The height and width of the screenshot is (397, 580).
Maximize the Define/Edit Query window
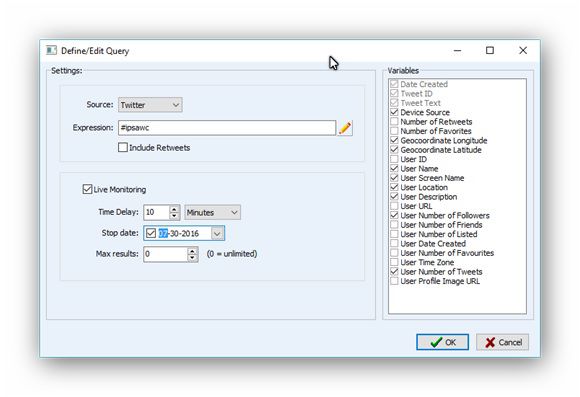490,50
